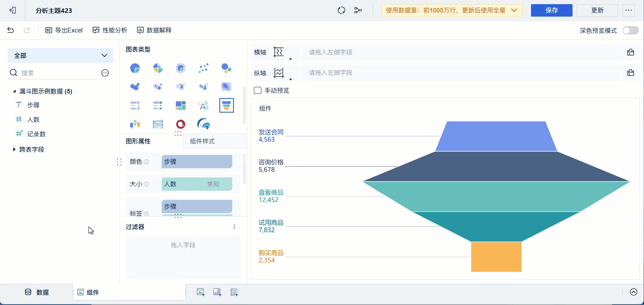Click the 人数 求和 pill in 大小 row

pyautogui.click(x=197, y=184)
